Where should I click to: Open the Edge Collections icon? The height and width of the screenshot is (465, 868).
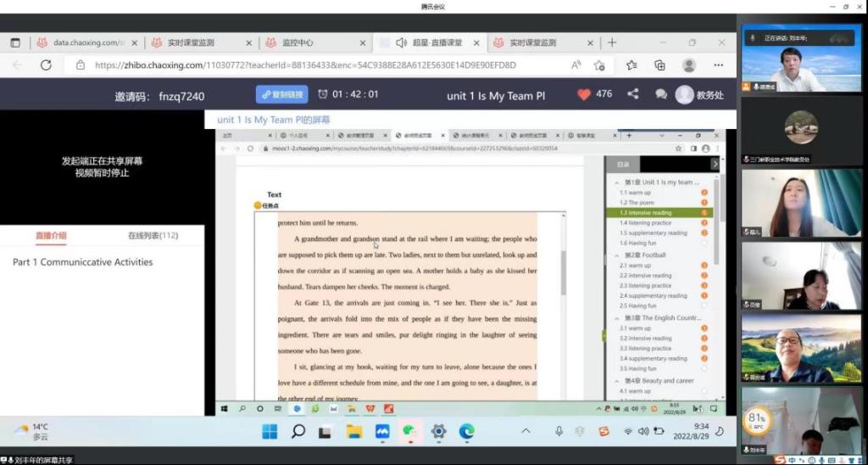(659, 65)
